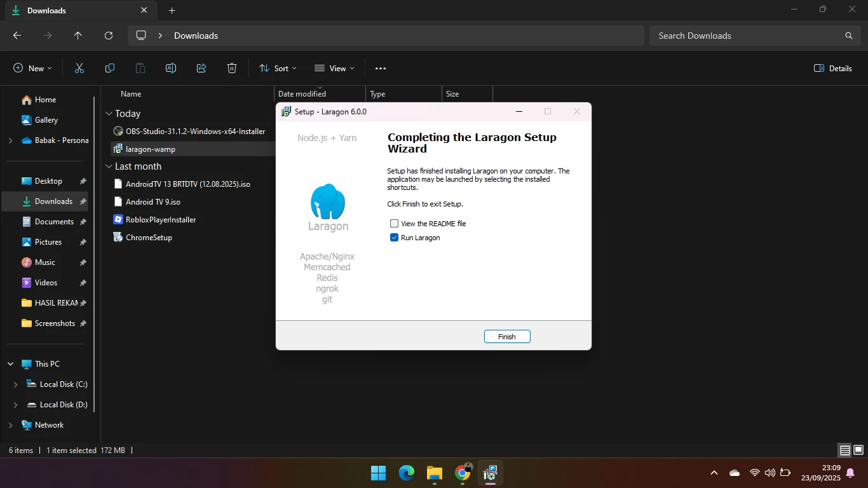Click the Share icon in toolbar
Image resolution: width=868 pixels, height=488 pixels.
tap(201, 69)
